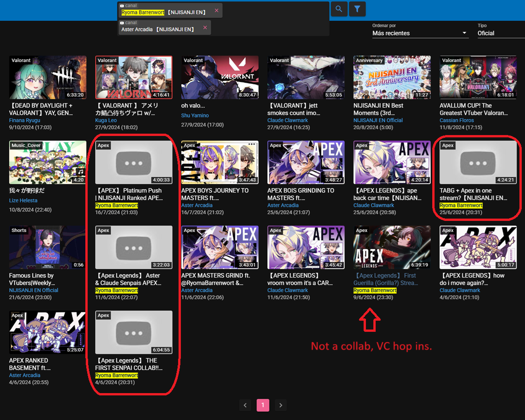Click the search magnifier button
The height and width of the screenshot is (420, 525).
339,9
